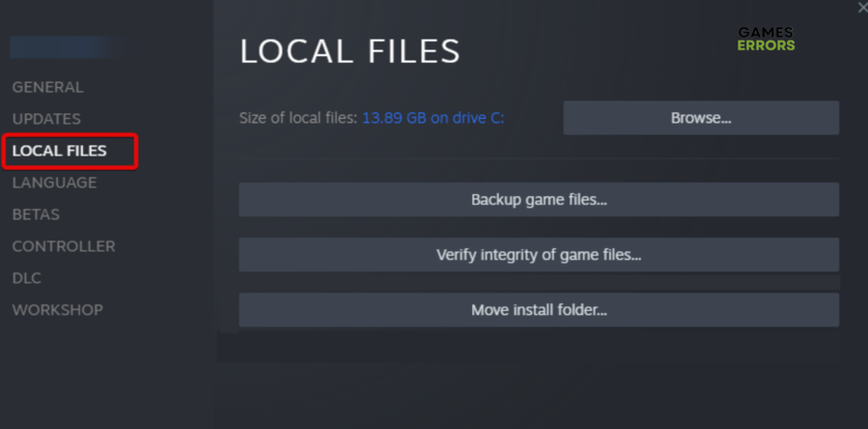This screenshot has width=868, height=429.
Task: Switch to the Updates tab
Action: click(x=45, y=119)
